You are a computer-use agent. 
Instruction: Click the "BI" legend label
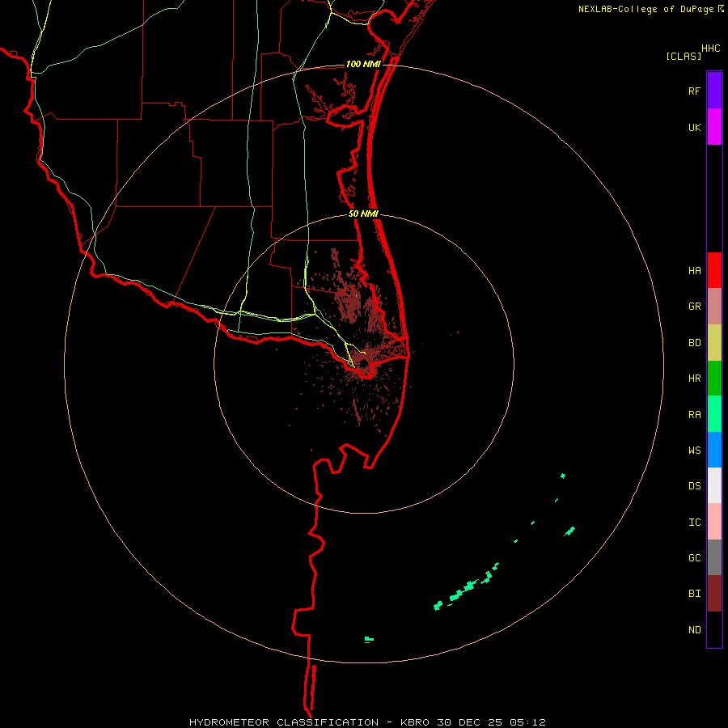(695, 594)
